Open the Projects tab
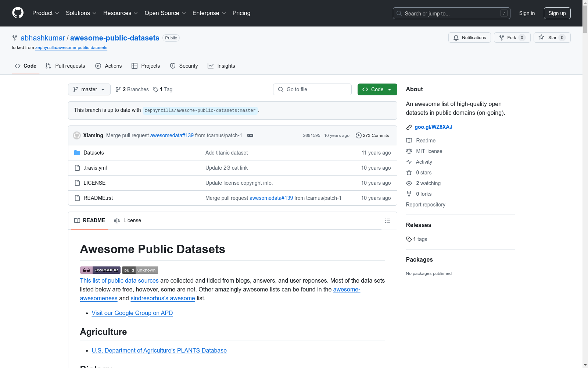Image resolution: width=588 pixels, height=368 pixels. tap(146, 66)
